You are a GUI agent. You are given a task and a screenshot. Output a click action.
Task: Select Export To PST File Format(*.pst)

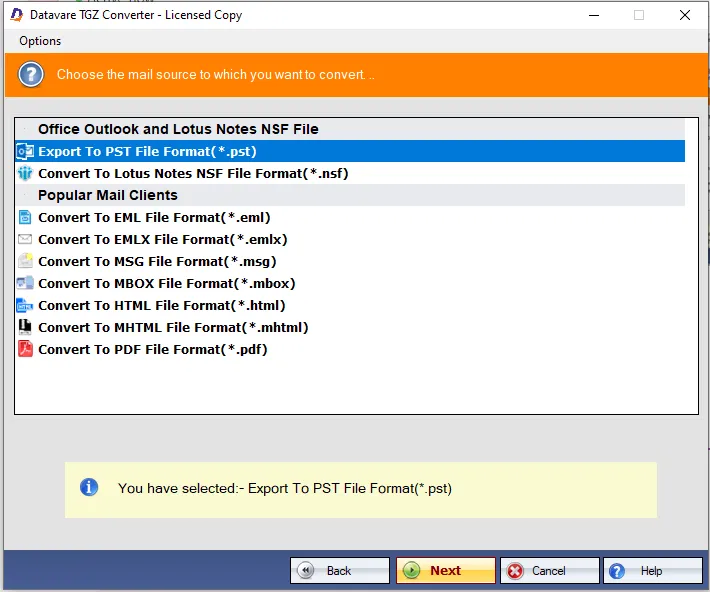pos(350,151)
